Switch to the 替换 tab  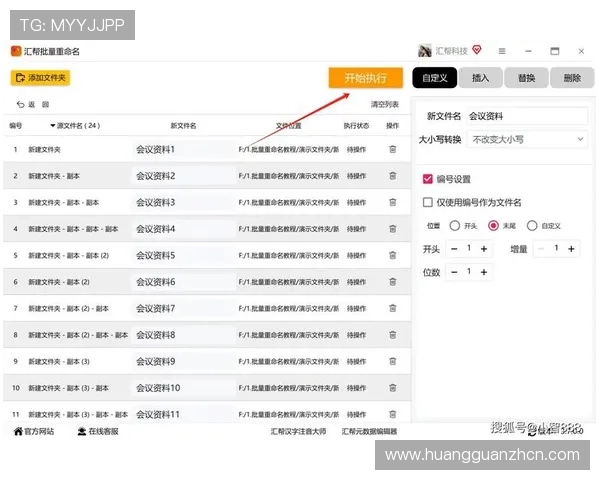tap(527, 78)
